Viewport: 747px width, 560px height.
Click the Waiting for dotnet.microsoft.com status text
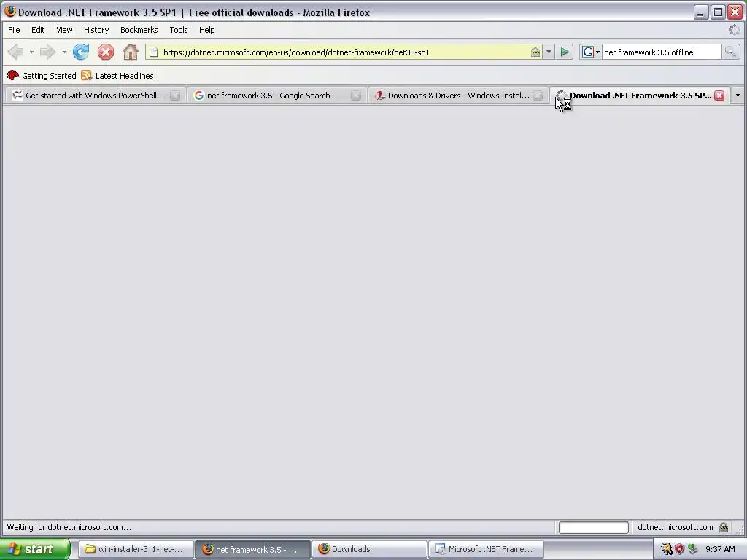click(x=69, y=527)
